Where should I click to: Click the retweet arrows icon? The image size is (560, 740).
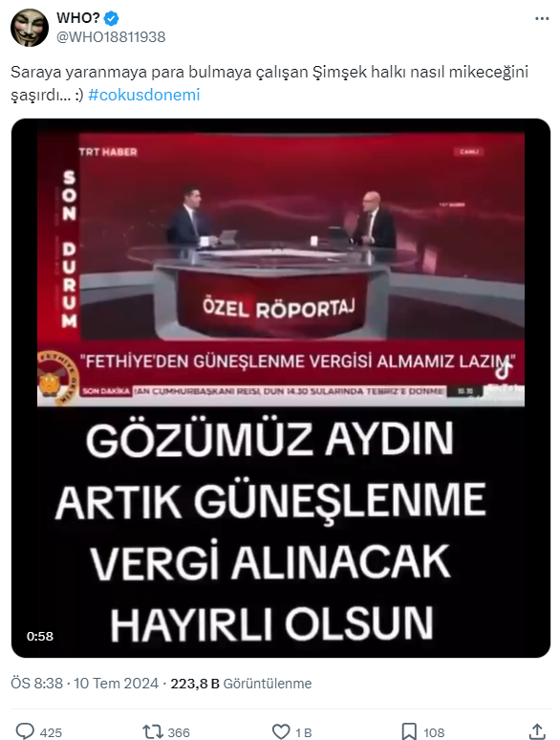153,732
